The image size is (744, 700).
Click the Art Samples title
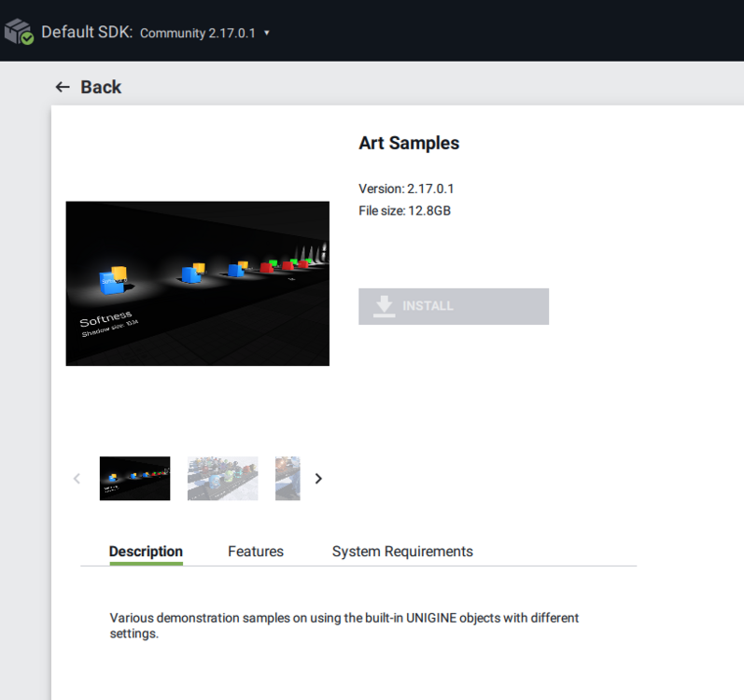pyautogui.click(x=409, y=143)
